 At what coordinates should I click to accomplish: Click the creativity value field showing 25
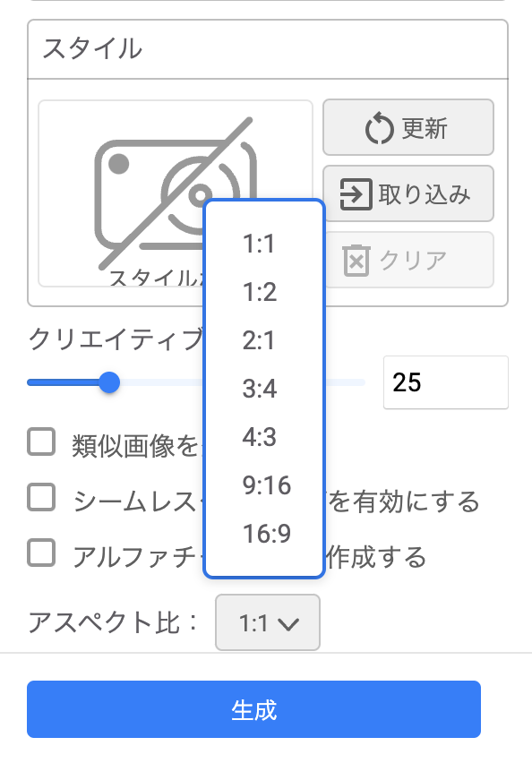[x=446, y=382]
